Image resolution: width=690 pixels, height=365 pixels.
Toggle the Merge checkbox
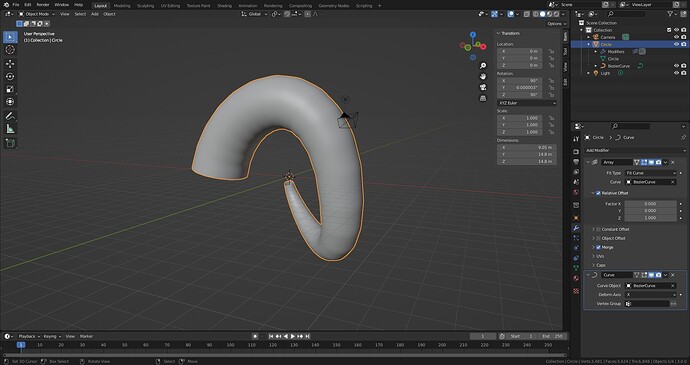click(x=598, y=247)
